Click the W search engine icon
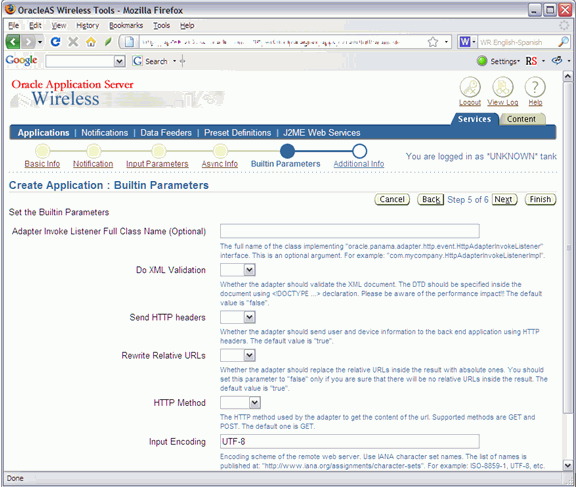576x487 pixels. point(465,42)
